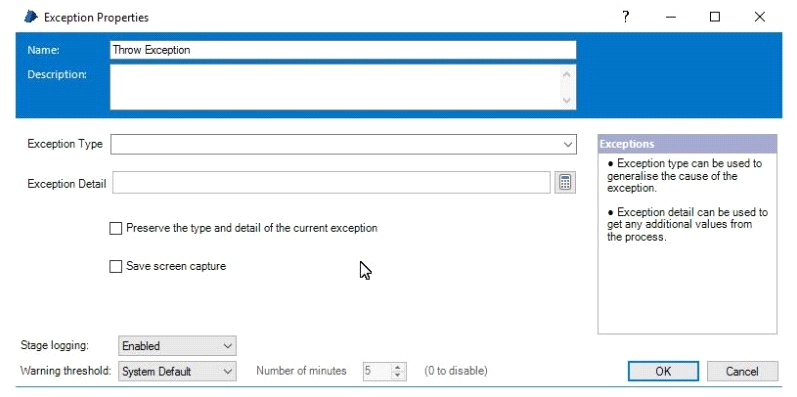
Task: Focus the Name field containing Throw Exception
Action: (343, 50)
